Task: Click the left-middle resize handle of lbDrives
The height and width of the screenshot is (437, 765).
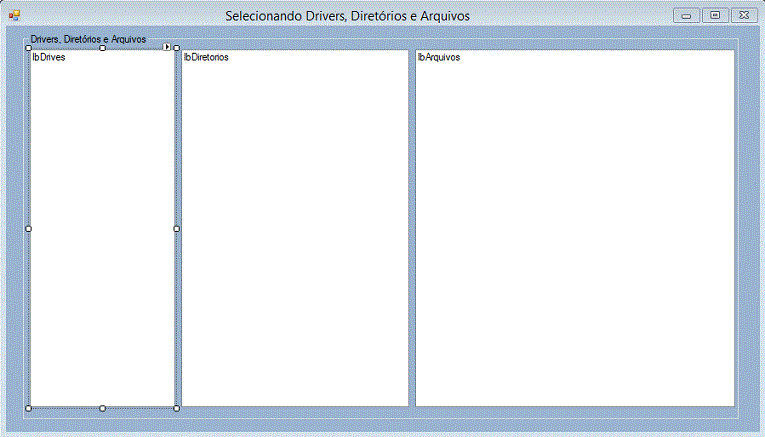Action: point(28,229)
